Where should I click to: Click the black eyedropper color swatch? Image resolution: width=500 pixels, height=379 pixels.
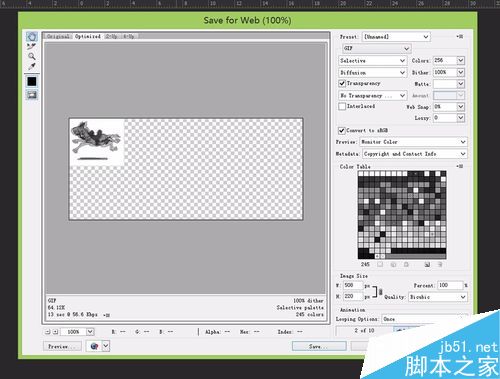coord(32,81)
